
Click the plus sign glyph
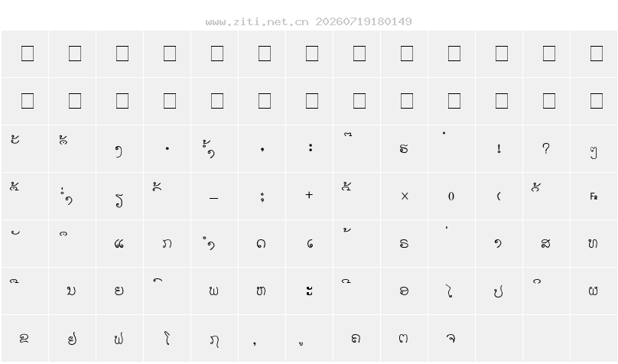[309, 195]
